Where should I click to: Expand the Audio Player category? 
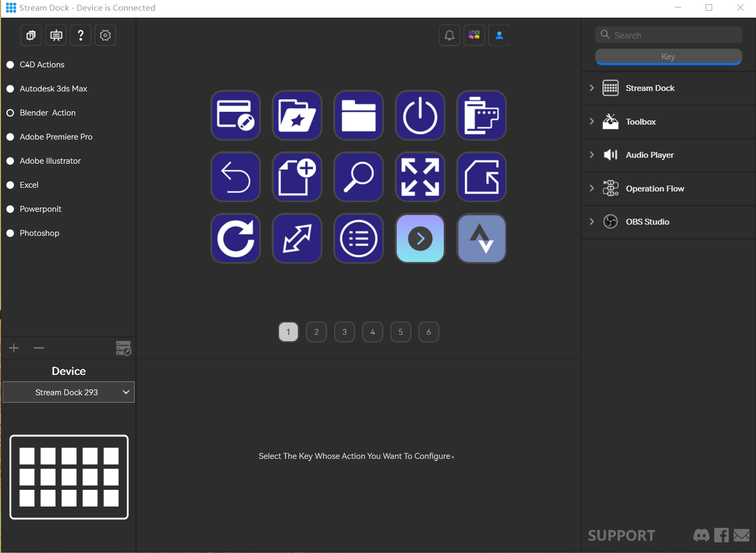(668, 155)
